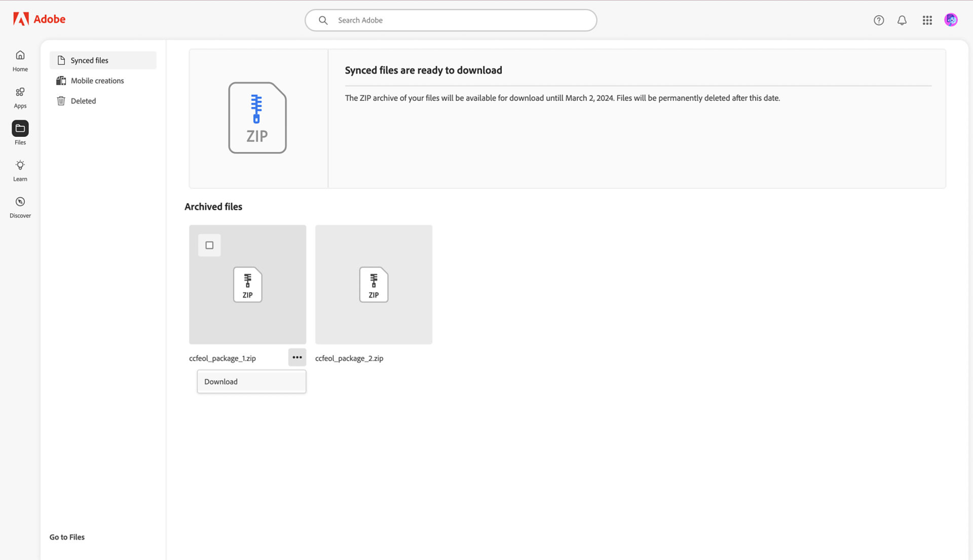Open the Learn lightbulb icon
This screenshot has width=973, height=560.
(20, 165)
